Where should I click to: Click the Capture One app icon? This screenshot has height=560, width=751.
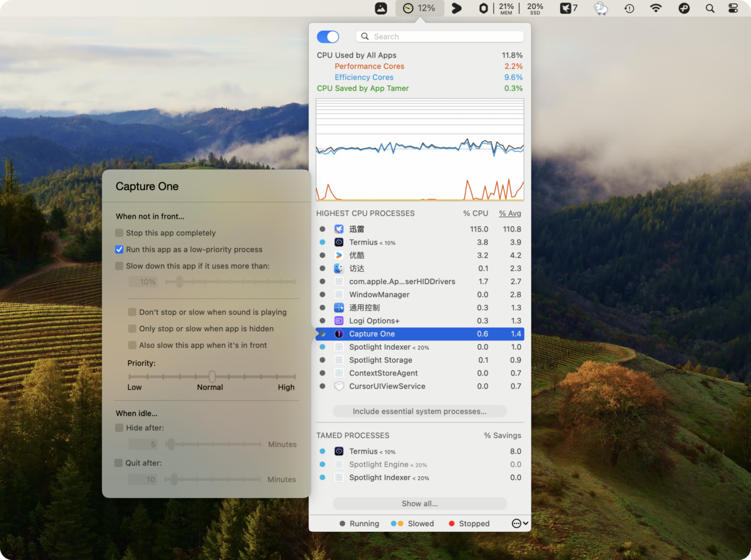pos(339,333)
